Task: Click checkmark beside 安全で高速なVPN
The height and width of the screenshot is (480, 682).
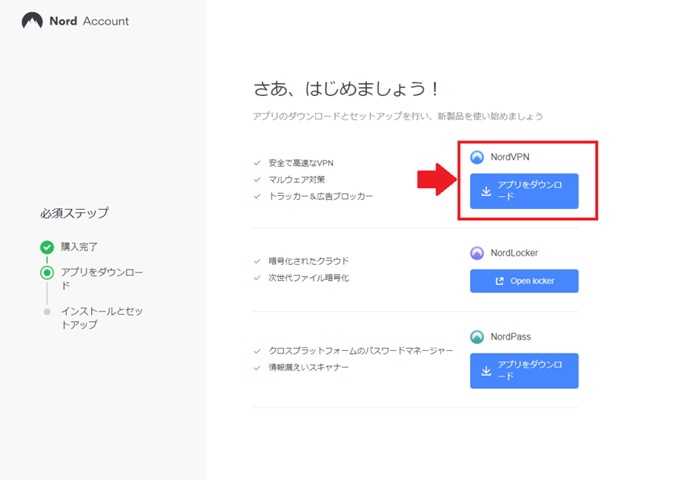Action: point(257,163)
